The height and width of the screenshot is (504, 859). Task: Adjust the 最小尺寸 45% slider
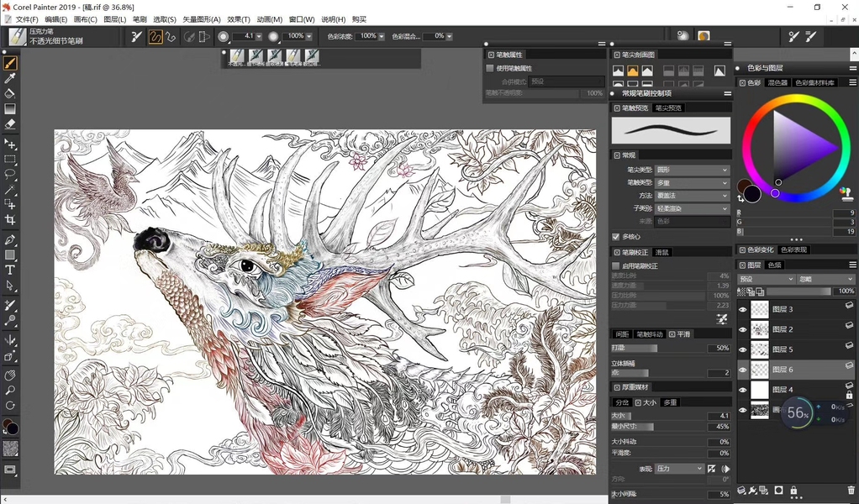656,427
